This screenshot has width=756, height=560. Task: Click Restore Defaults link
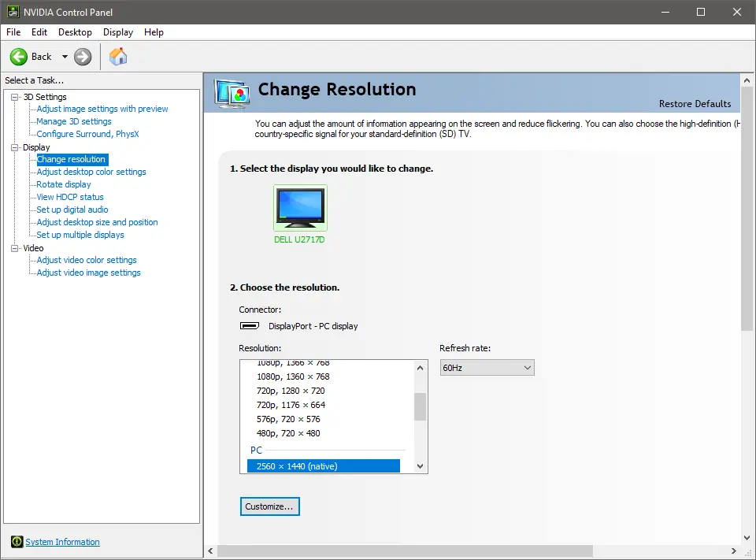click(x=695, y=104)
